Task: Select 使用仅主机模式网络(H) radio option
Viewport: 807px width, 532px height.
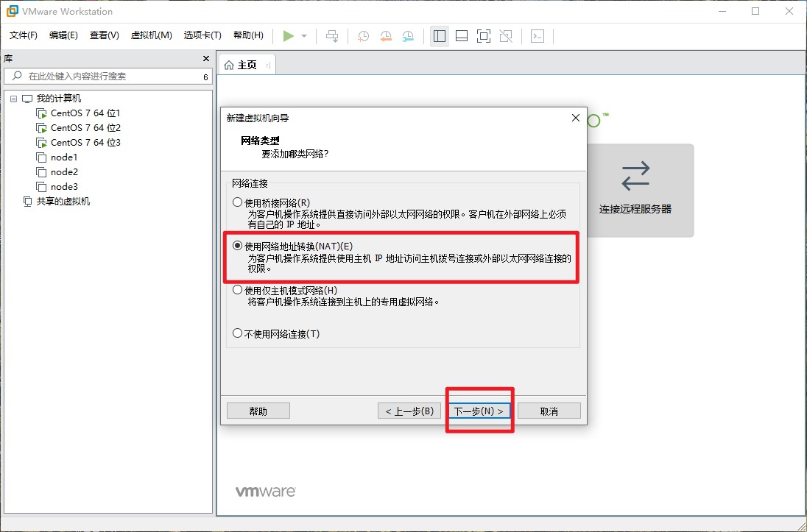Action: click(237, 290)
